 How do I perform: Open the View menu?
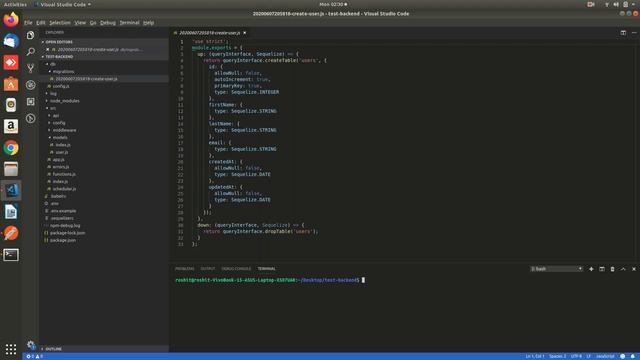80,23
